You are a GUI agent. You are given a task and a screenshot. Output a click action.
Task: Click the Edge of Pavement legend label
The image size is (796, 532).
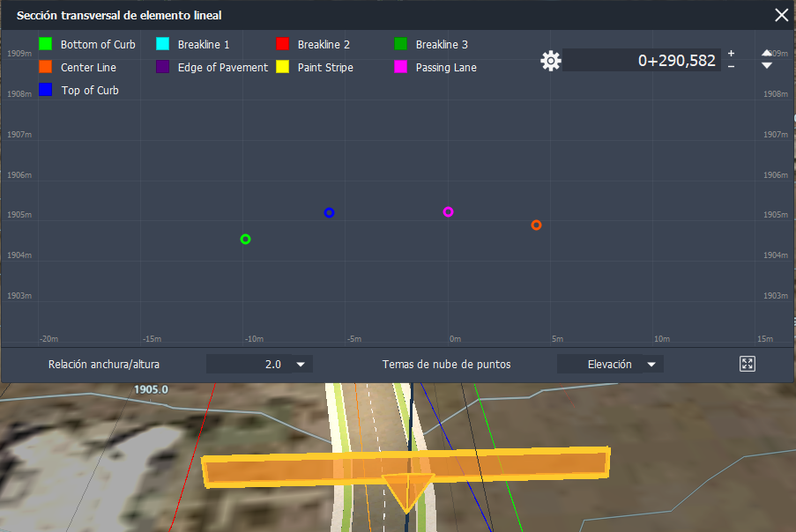pos(223,68)
